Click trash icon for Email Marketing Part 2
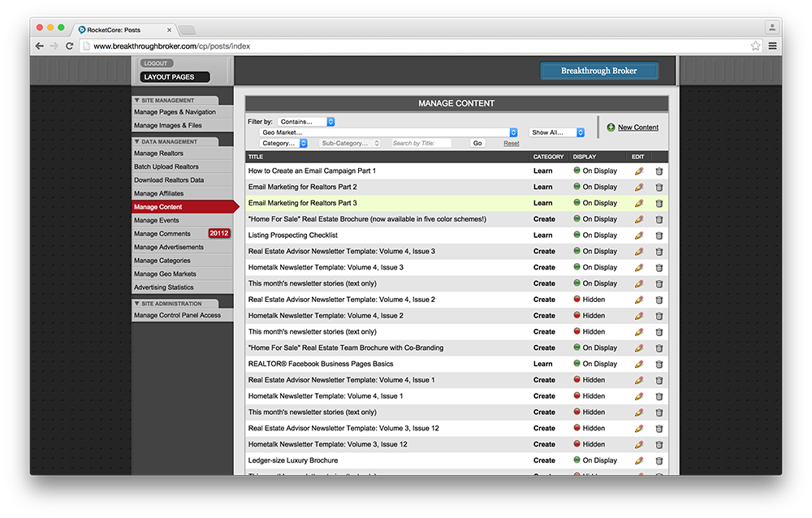The height and width of the screenshot is (518, 812). tap(659, 188)
